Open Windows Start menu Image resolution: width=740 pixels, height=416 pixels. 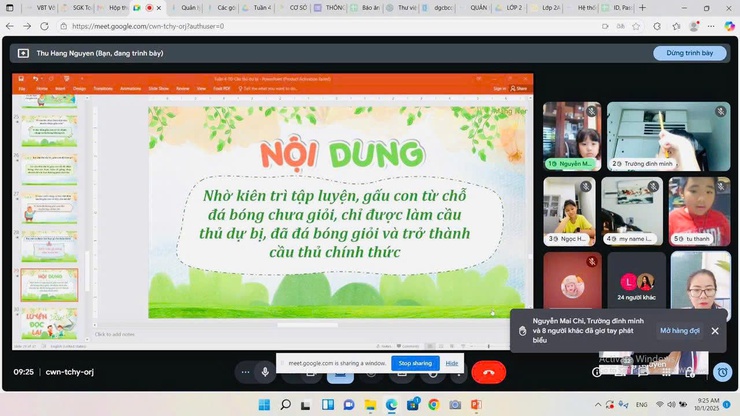click(263, 405)
